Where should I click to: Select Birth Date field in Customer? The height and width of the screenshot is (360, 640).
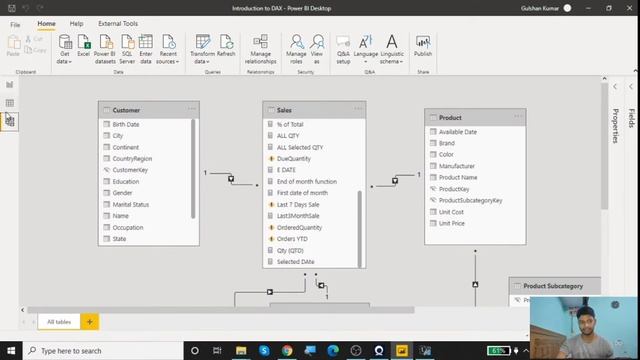point(126,124)
